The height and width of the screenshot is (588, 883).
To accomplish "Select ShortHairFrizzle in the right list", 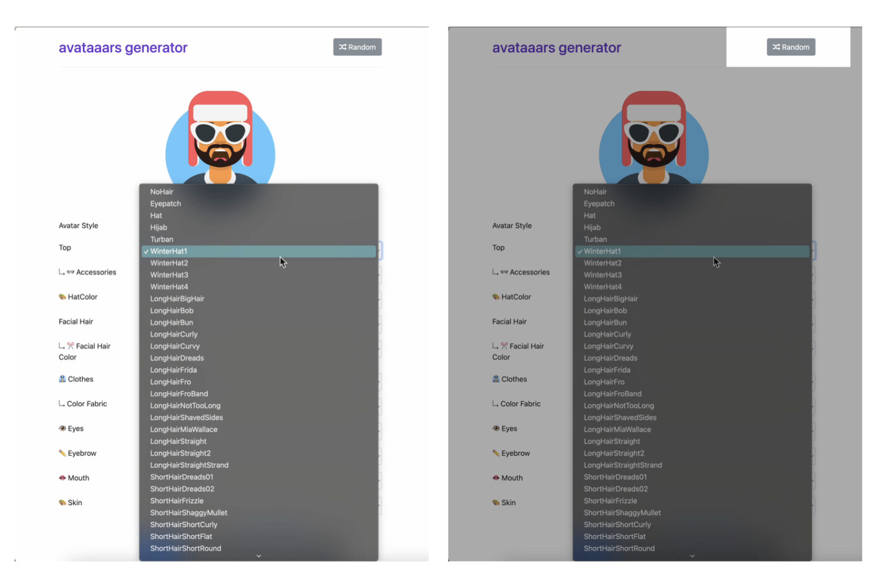I will coord(611,501).
